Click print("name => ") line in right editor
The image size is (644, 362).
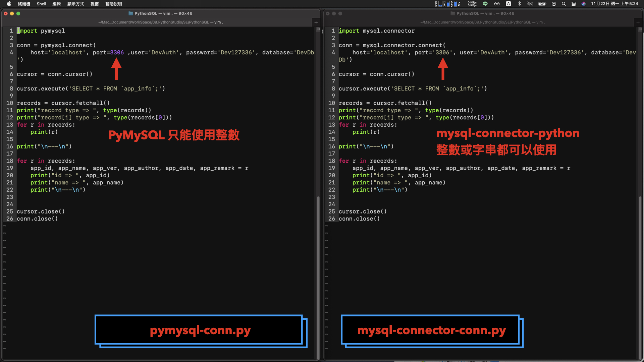click(x=399, y=182)
